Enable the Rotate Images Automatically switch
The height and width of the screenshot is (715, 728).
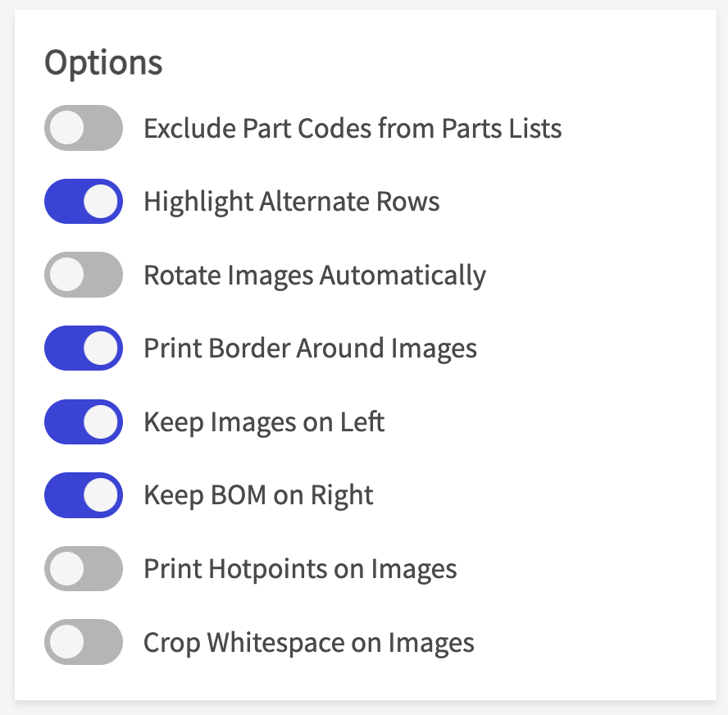click(84, 275)
